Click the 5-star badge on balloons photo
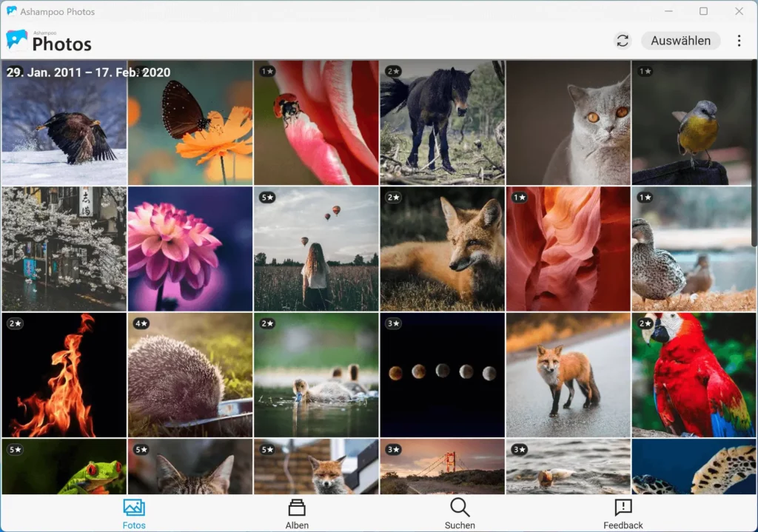758x532 pixels. (x=267, y=197)
